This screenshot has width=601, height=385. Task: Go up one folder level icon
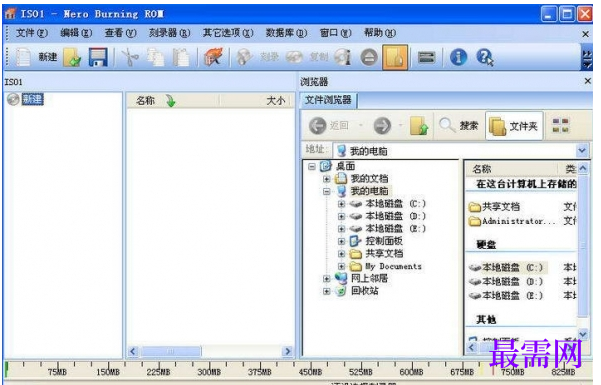(x=419, y=125)
